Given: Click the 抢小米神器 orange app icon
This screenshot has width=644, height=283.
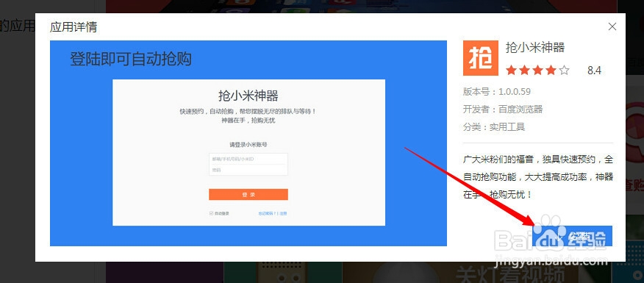Looking at the screenshot, I should [481, 58].
